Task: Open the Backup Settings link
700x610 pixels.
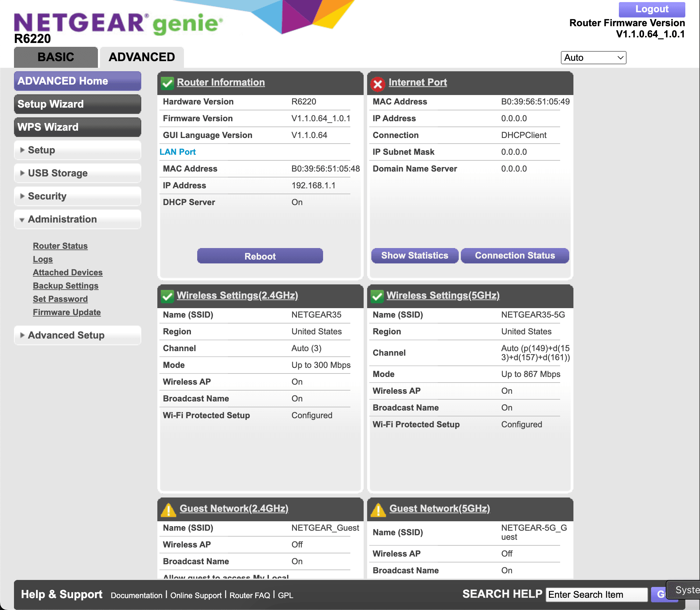Action: pos(65,285)
